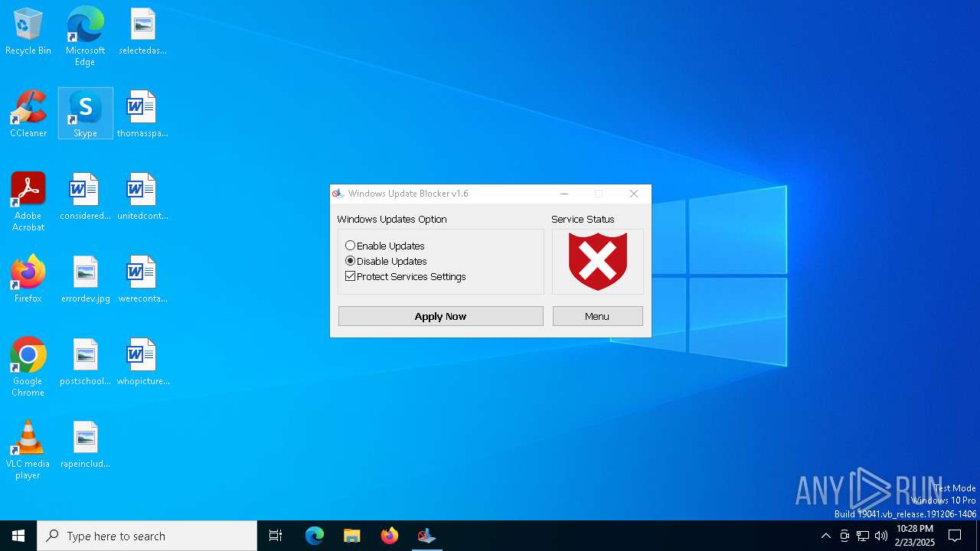Click the Apply Now button
This screenshot has height=551, width=980.
click(441, 316)
